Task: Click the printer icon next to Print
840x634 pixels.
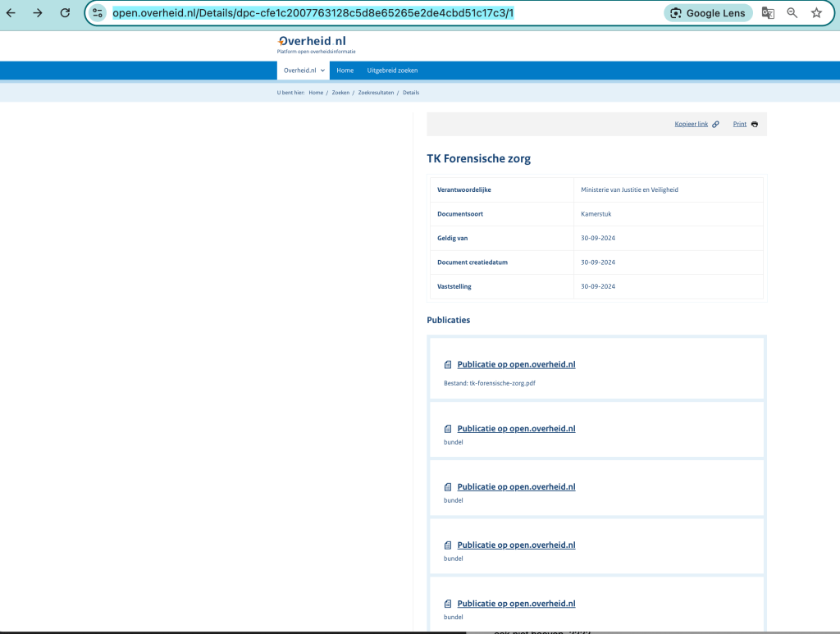Action: click(x=755, y=125)
